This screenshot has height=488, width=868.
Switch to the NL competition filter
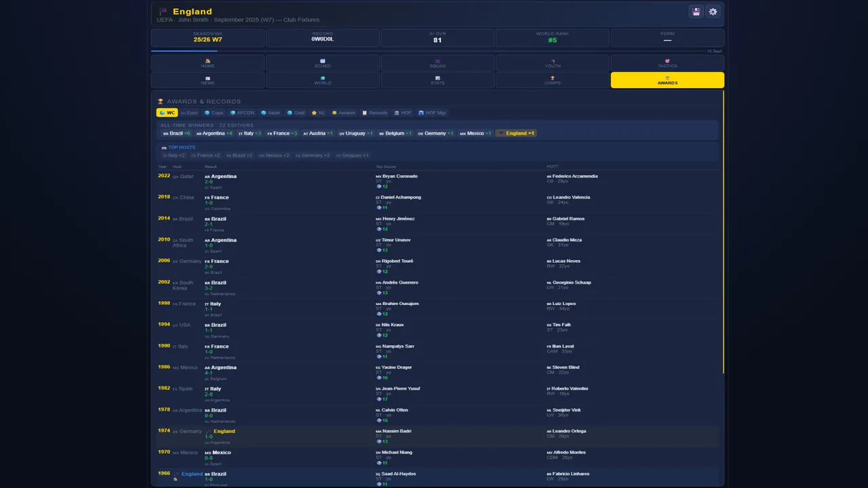(319, 113)
